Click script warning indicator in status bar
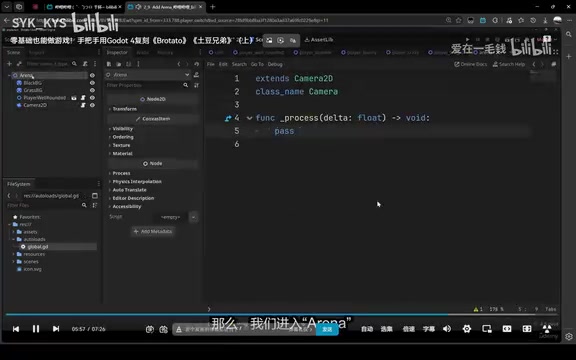Image resolution: width=576 pixels, height=360 pixels. pos(478,309)
